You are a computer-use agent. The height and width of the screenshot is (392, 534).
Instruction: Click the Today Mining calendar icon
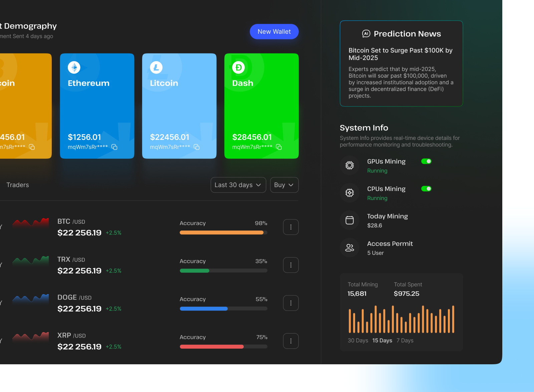(x=349, y=220)
